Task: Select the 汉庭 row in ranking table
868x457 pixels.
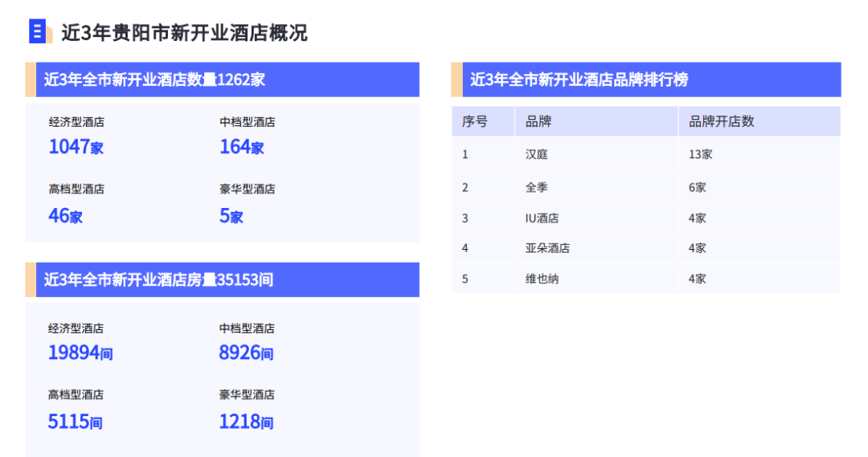Action: [537, 154]
